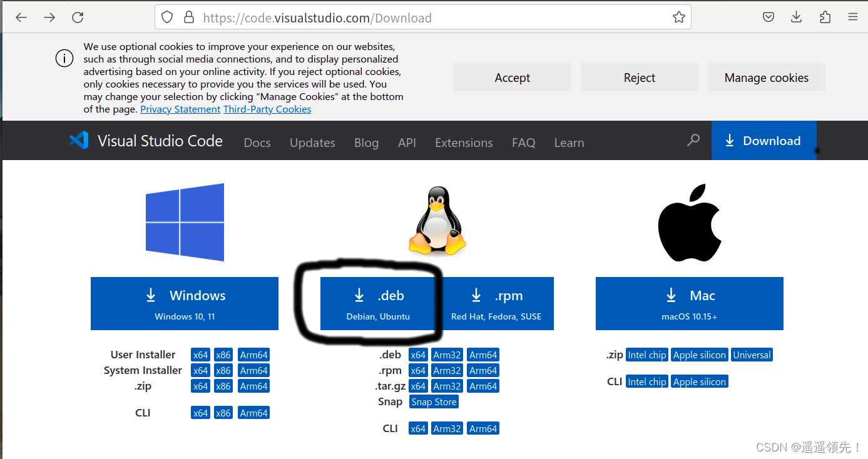Image resolution: width=868 pixels, height=459 pixels.
Task: Open the shield tracking protection icon
Action: coord(167,18)
